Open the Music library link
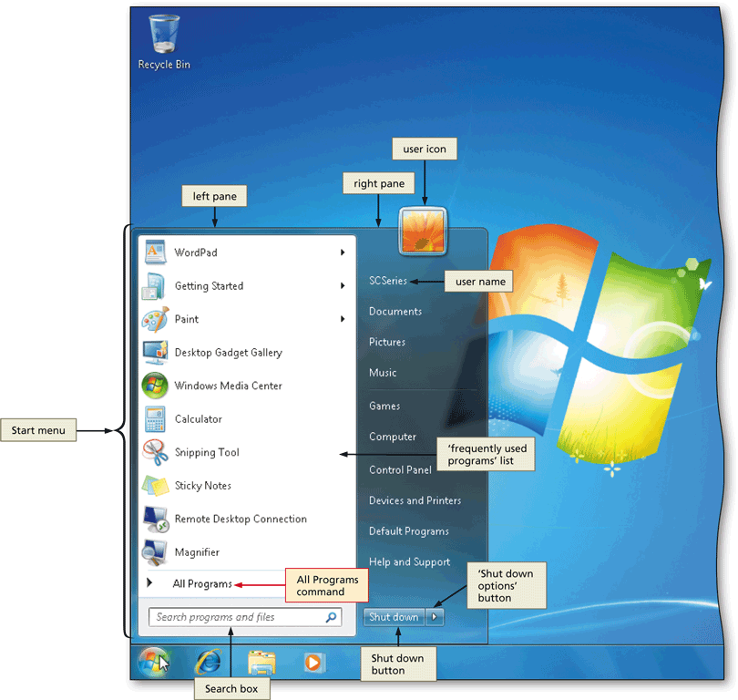738x700 pixels. (383, 373)
